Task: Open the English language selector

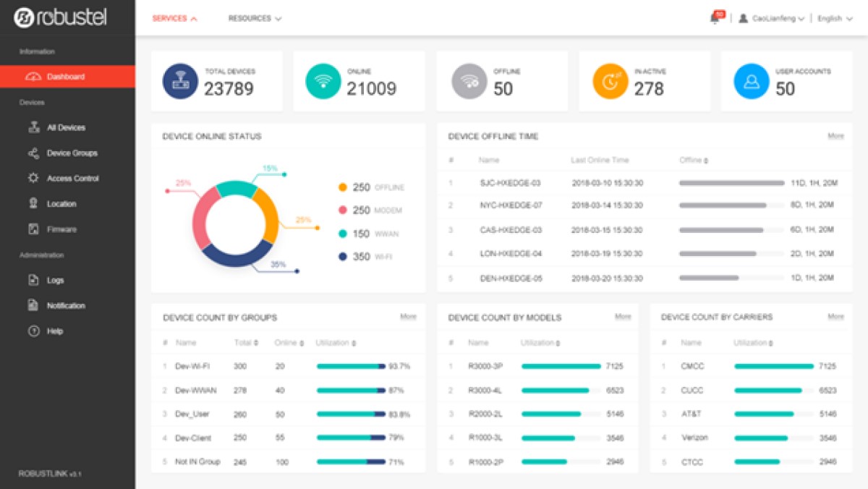Action: (834, 19)
